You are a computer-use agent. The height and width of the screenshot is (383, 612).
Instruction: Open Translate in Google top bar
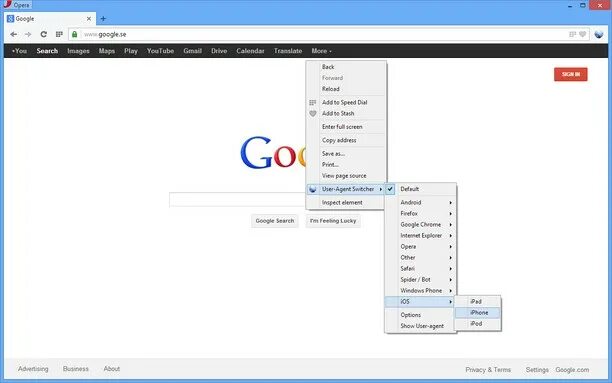click(x=288, y=51)
